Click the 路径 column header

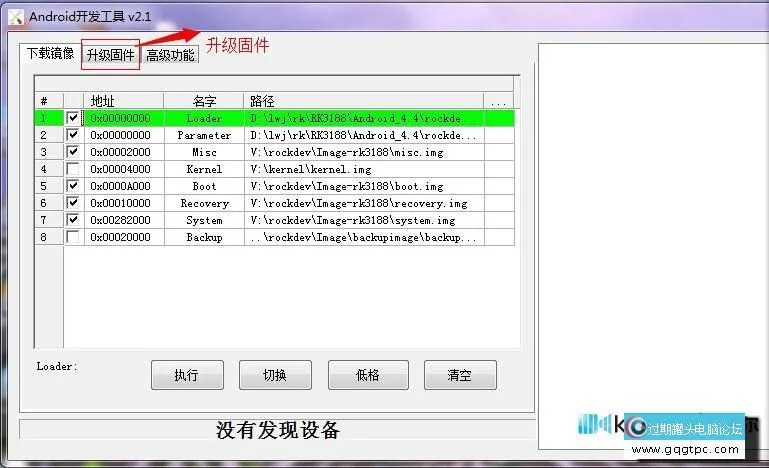[364, 101]
